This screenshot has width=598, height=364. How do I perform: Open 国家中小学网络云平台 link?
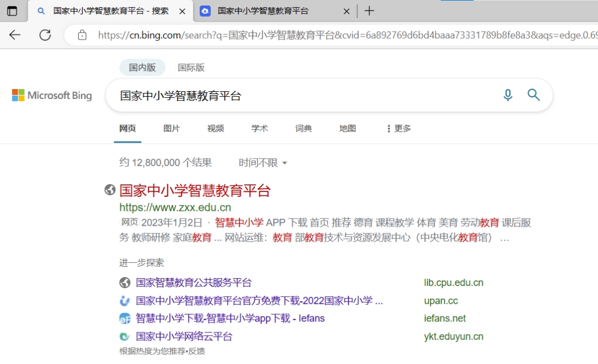(184, 336)
